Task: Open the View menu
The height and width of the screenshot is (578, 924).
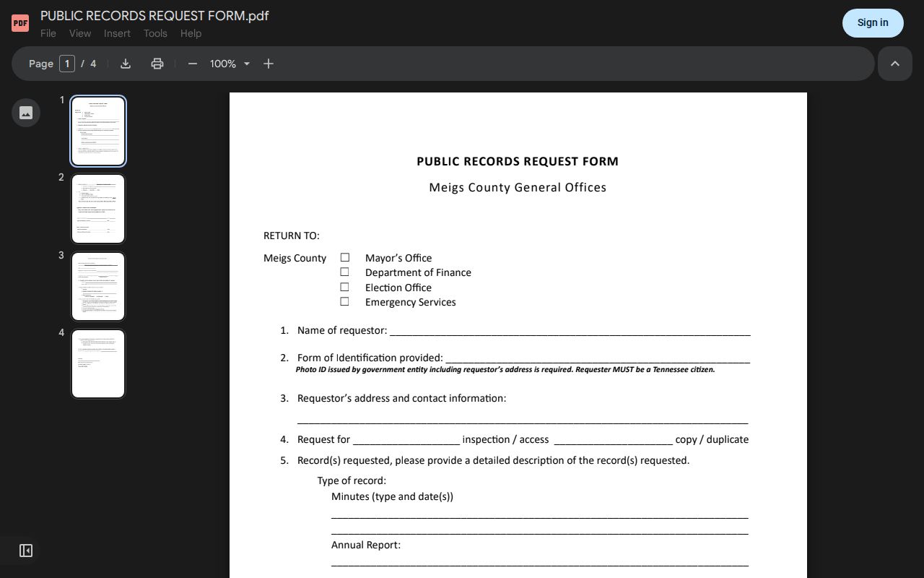Action: (80, 33)
